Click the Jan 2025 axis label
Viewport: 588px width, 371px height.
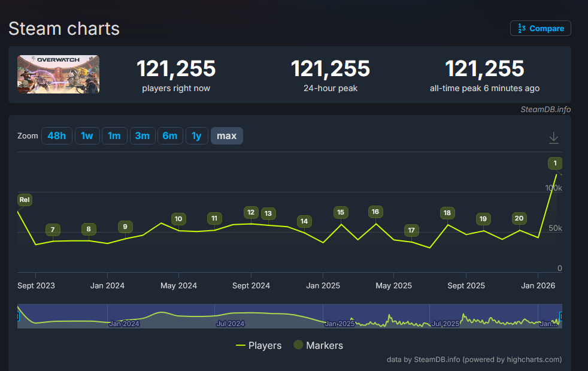[323, 286]
